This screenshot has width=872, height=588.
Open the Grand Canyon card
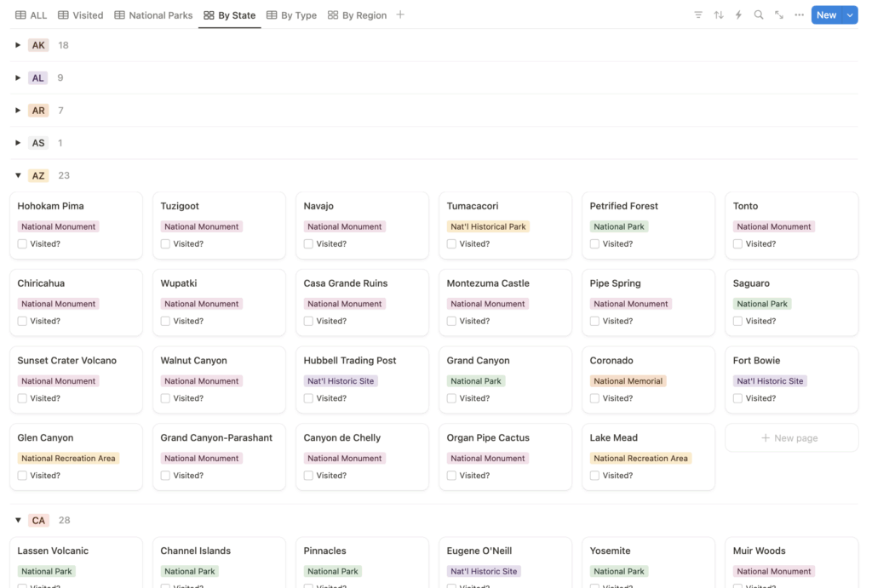pos(477,360)
